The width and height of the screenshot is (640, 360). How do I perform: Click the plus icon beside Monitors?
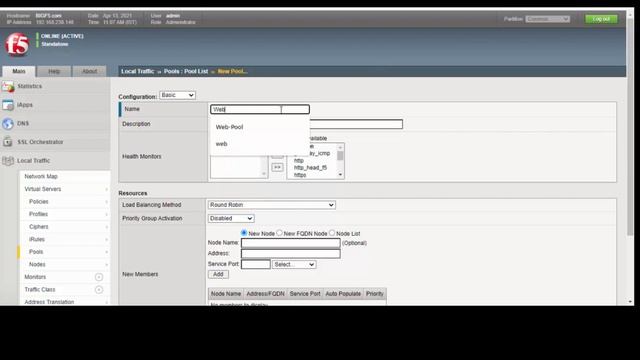point(99,277)
